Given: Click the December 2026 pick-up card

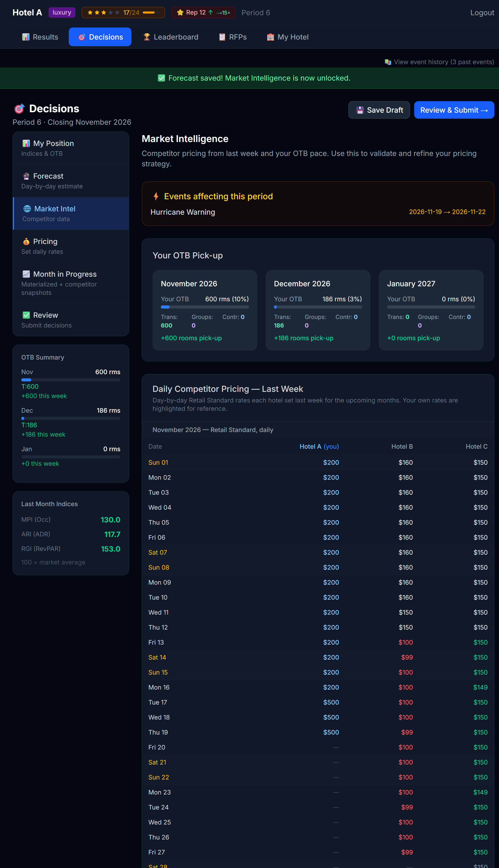Looking at the screenshot, I should 318,310.
